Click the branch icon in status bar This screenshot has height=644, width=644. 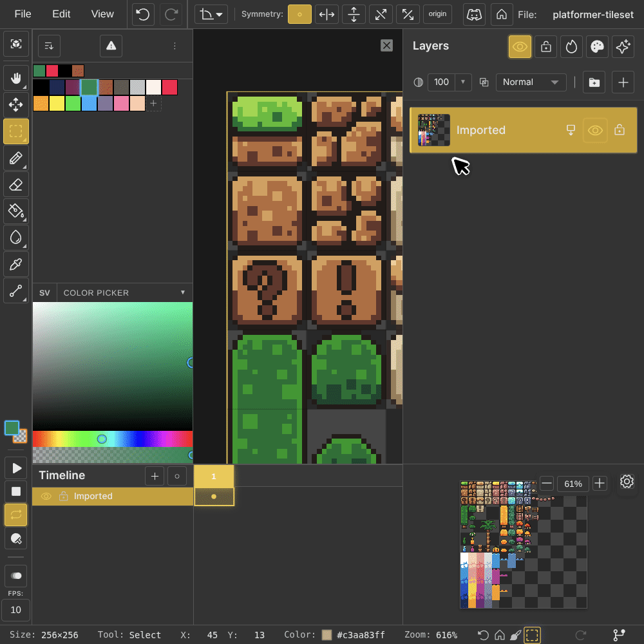coord(619,635)
